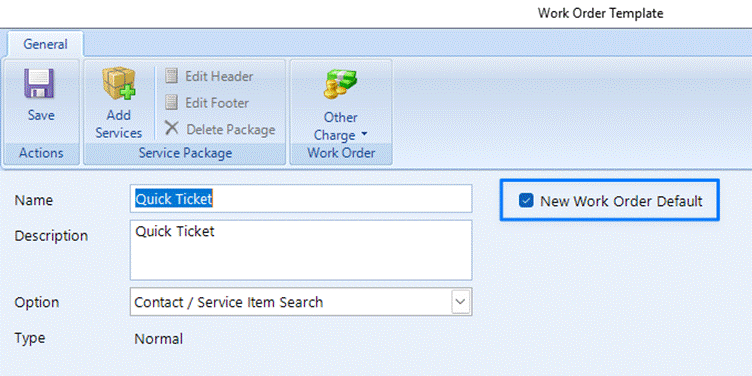Click the Work Order group label
The width and height of the screenshot is (752, 376).
pos(341,153)
